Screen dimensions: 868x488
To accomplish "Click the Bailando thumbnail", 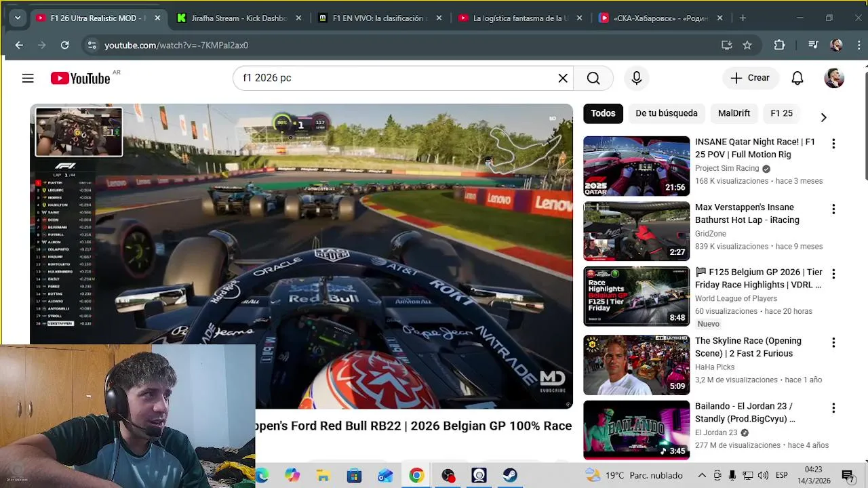I will (x=636, y=430).
